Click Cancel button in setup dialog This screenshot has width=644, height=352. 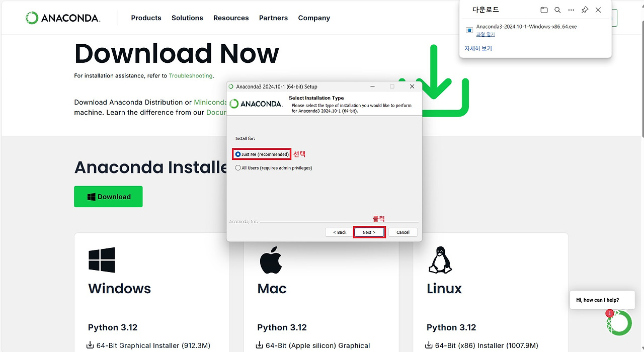point(403,232)
